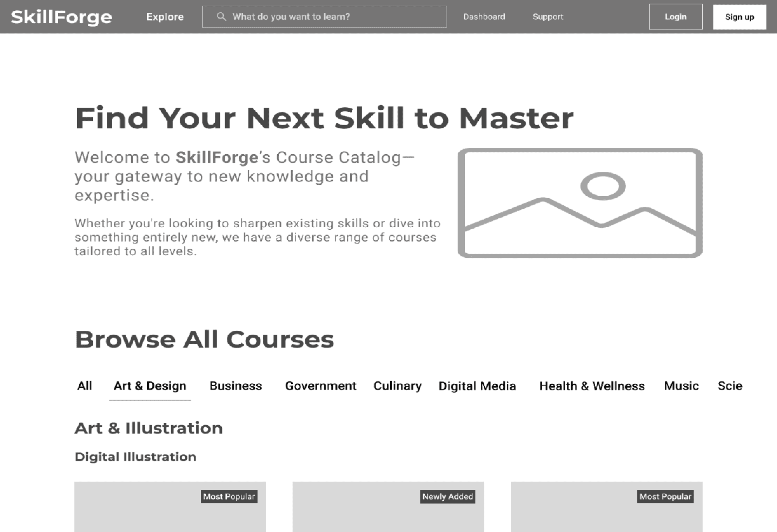Go to the Dashboard link
The image size is (777, 532).
pos(484,17)
